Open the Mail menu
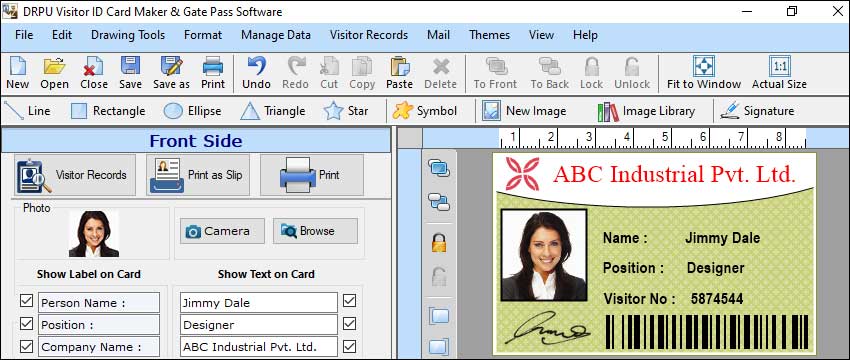 pos(439,35)
